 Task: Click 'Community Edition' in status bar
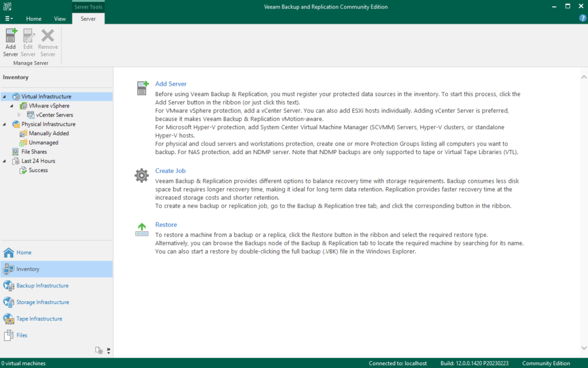pos(546,363)
